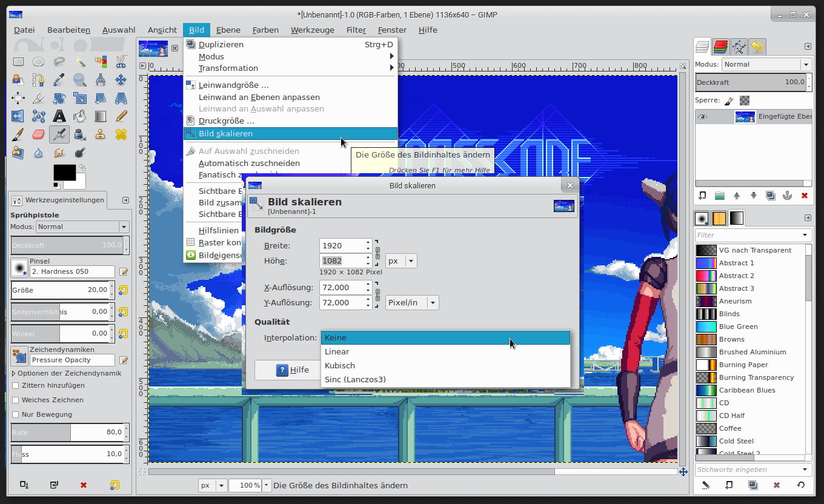Pick the Text tool

point(59,116)
